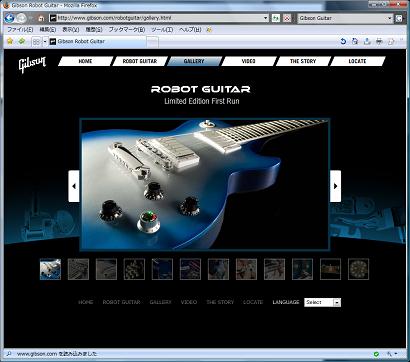Show next gallery image with right arrow
The width and height of the screenshot is (410, 362).
click(x=335, y=186)
